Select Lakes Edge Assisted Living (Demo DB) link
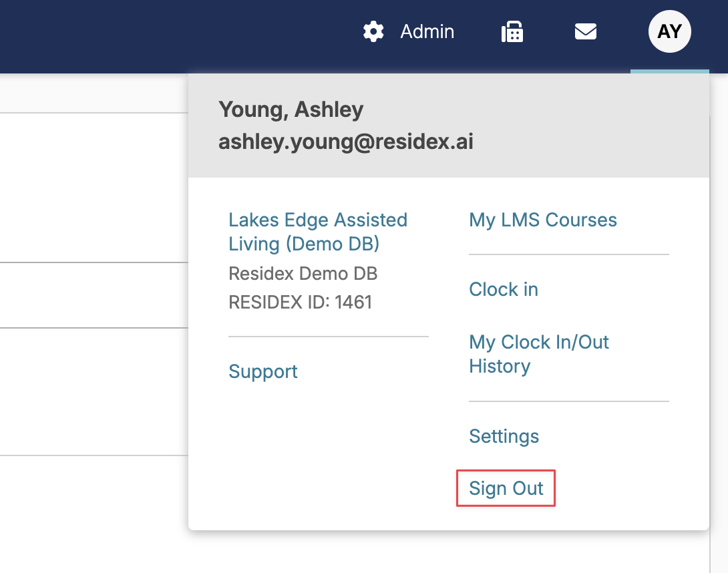728x573 pixels. coord(317,232)
